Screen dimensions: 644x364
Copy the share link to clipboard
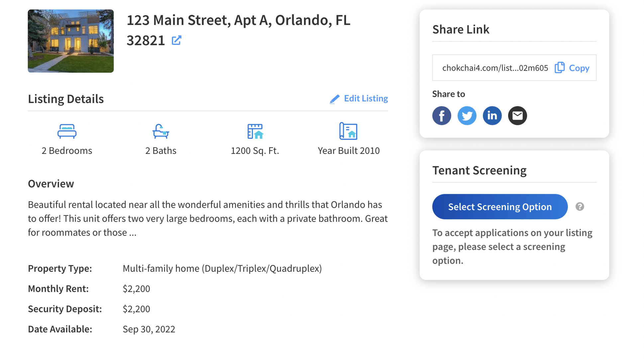pyautogui.click(x=573, y=68)
